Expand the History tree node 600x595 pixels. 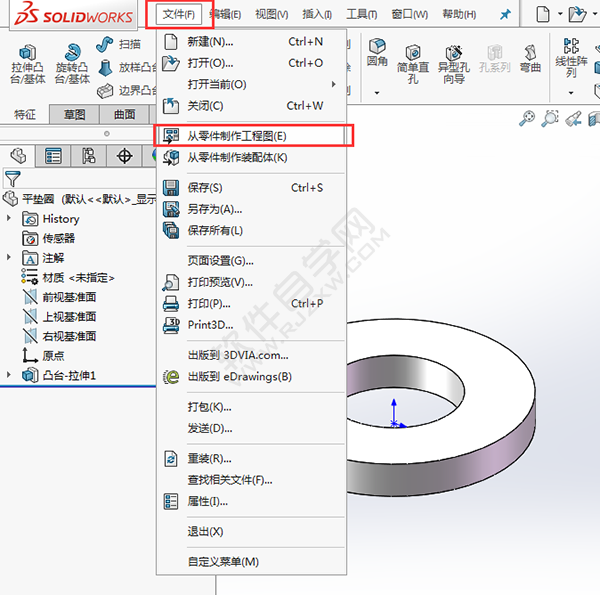(x=8, y=218)
